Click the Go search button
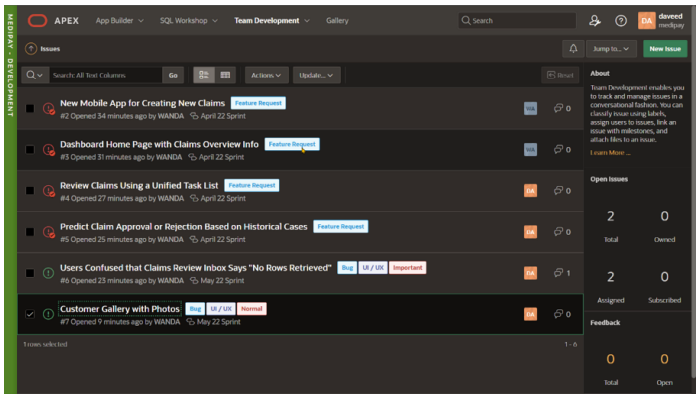This screenshot has width=699, height=403. (173, 75)
